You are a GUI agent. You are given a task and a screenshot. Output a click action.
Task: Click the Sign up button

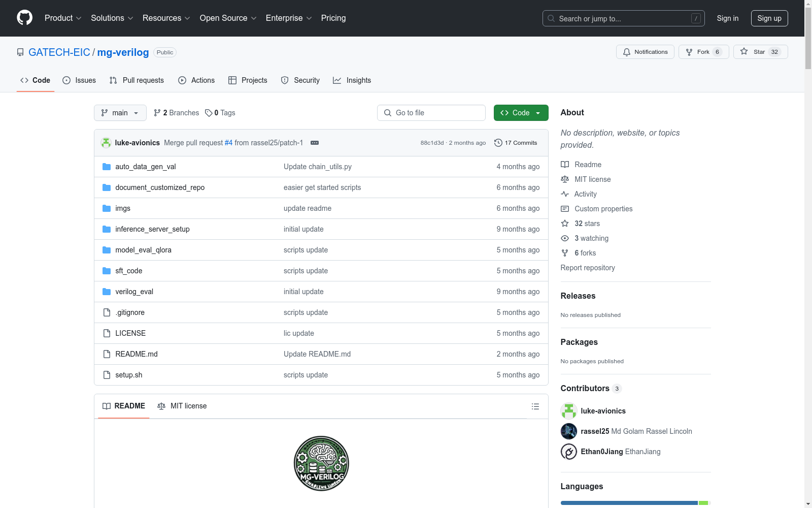point(769,18)
